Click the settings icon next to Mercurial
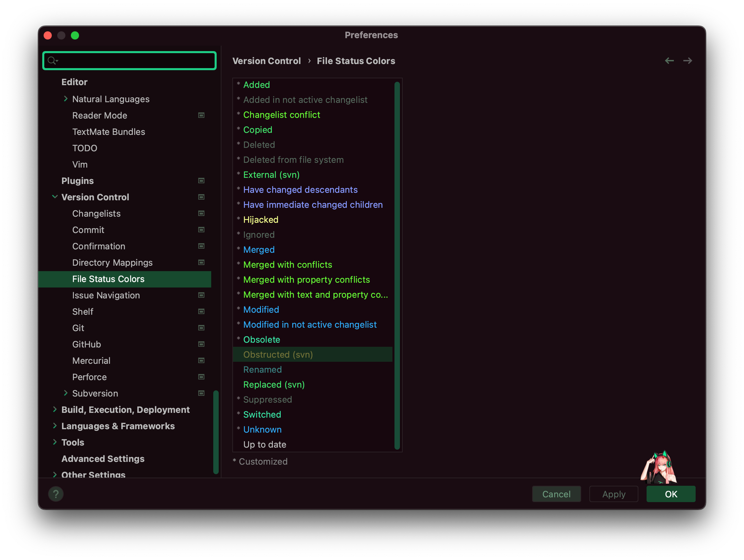This screenshot has width=744, height=560. [x=201, y=360]
